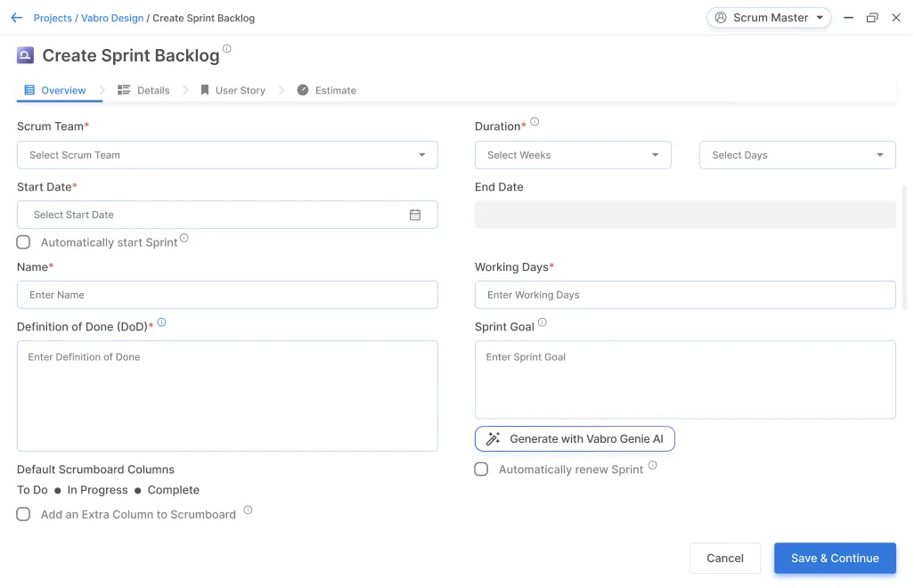Viewport: 914px width, 588px height.
Task: Click the vertical scrollbar on the right
Action: point(905,248)
